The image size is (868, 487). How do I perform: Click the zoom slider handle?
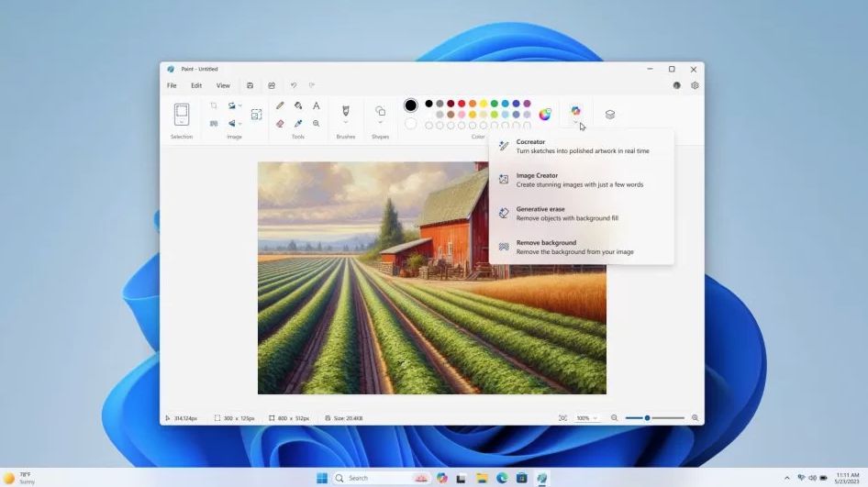point(647,418)
